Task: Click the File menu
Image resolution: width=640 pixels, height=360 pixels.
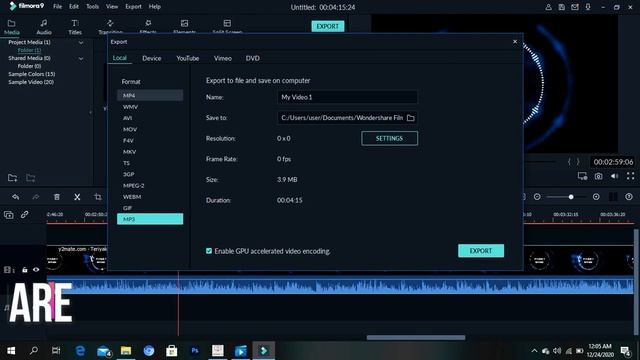Action: 58,7
